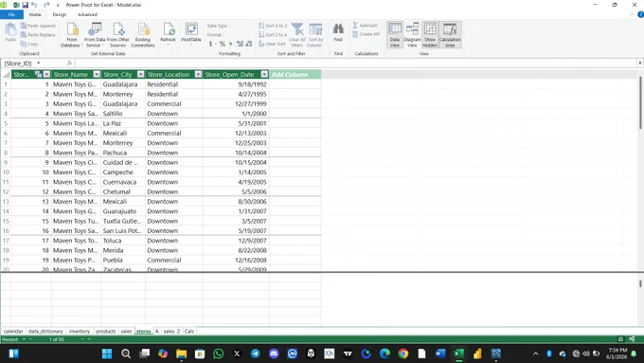Switch to Diagram View
The height and width of the screenshot is (363, 644).
tap(412, 35)
